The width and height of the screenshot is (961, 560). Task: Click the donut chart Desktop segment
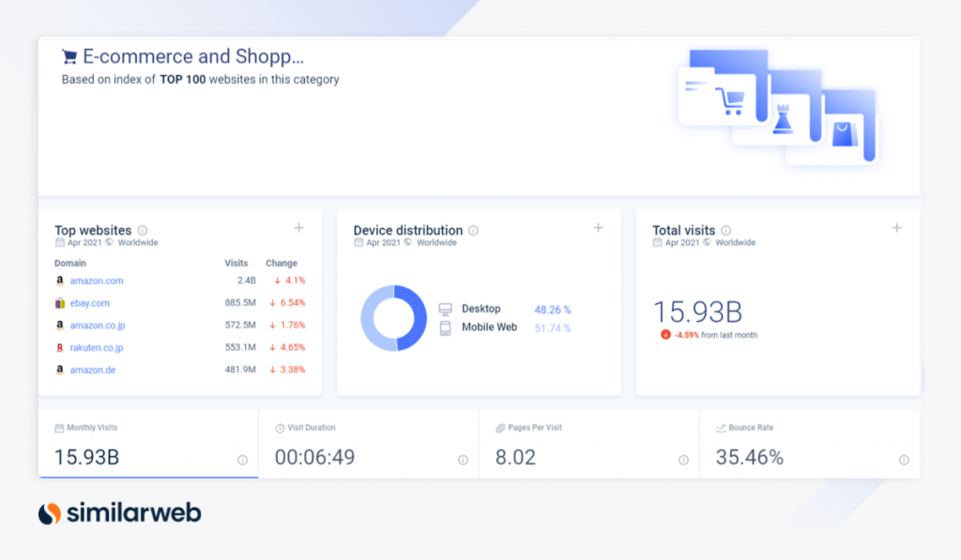(x=418, y=319)
